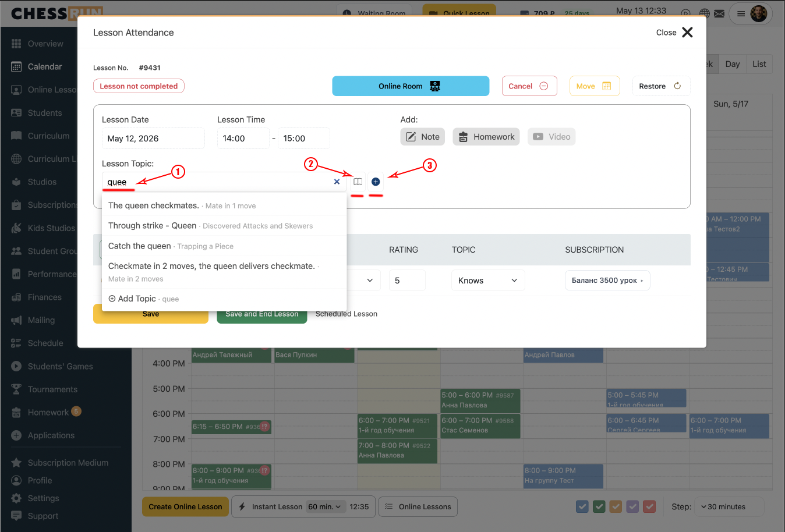785x532 pixels.
Task: Click the orange calendar filter color box
Action: [616, 506]
